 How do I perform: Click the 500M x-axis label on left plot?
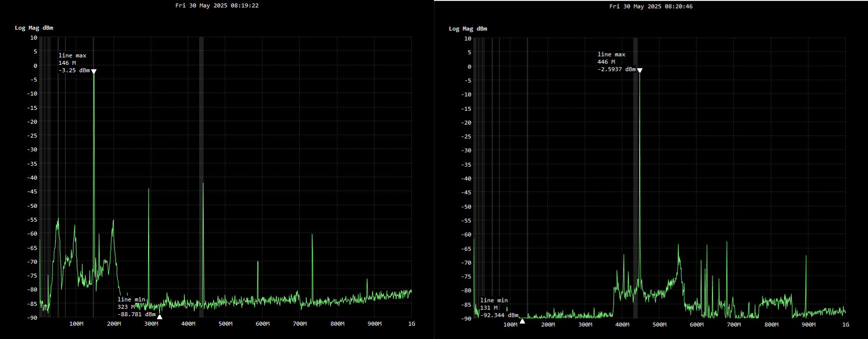225,324
